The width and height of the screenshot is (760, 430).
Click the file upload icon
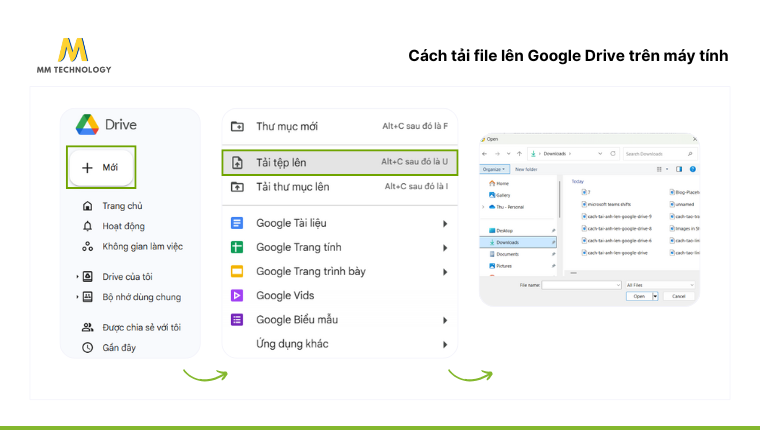237,162
